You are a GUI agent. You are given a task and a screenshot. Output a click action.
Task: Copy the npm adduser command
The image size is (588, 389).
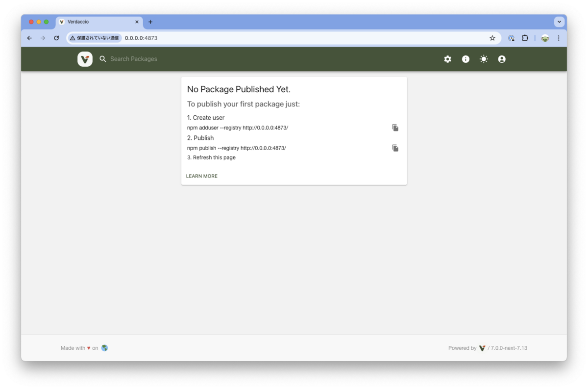pyautogui.click(x=395, y=128)
